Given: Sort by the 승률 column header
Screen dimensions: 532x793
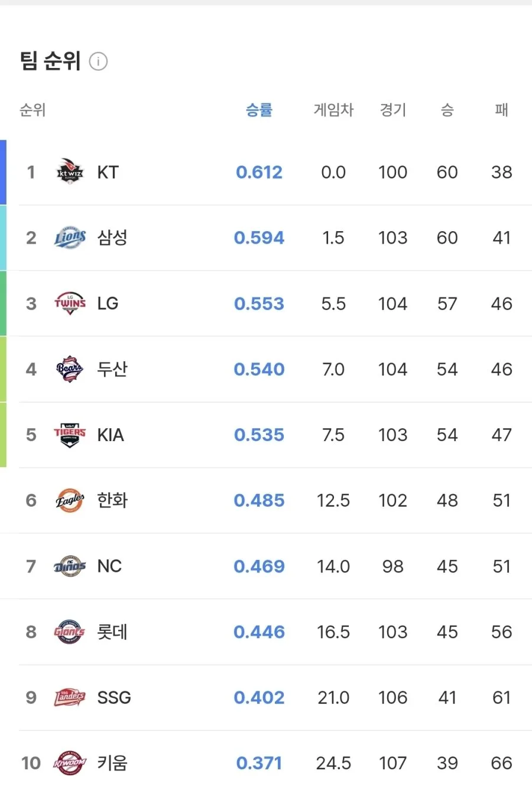Looking at the screenshot, I should point(259,109).
